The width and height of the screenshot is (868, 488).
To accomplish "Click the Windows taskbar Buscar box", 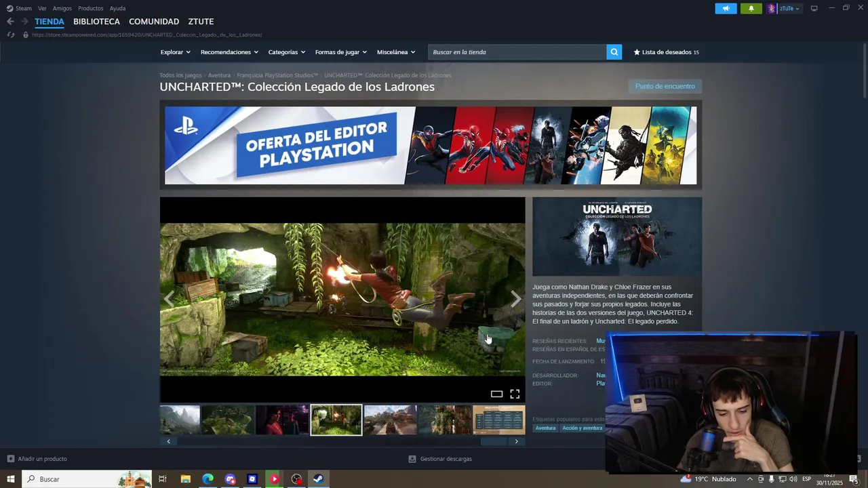I will click(87, 479).
